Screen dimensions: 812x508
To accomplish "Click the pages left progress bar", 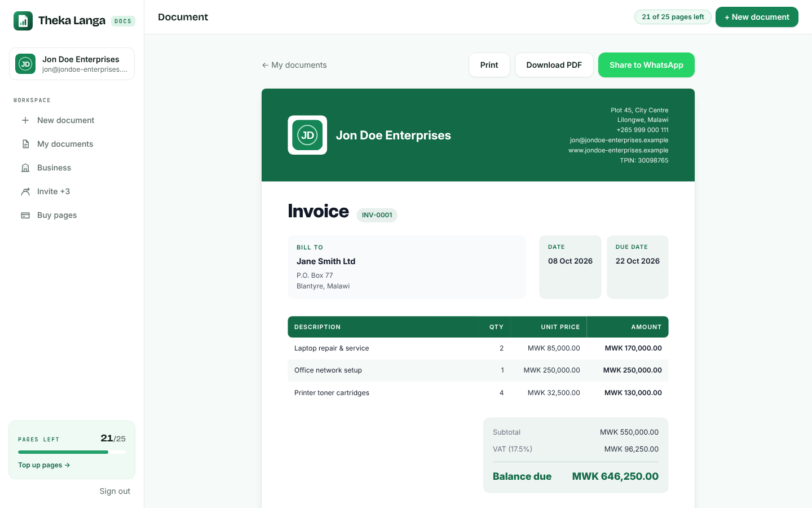I will 72,452.
